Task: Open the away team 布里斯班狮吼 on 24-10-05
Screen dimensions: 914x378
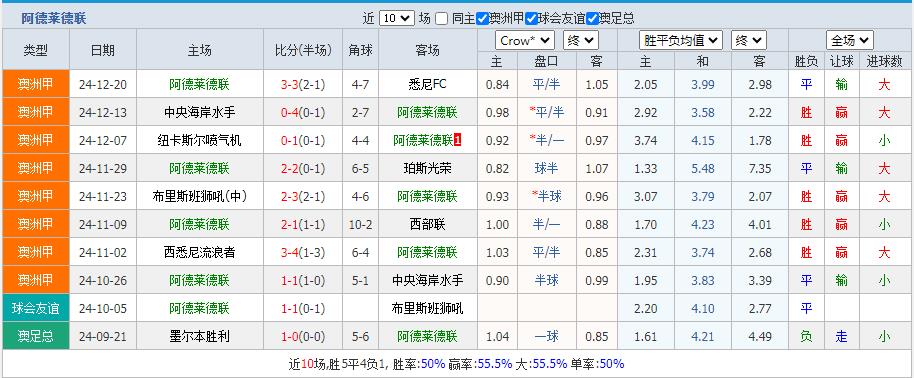Action: click(427, 308)
